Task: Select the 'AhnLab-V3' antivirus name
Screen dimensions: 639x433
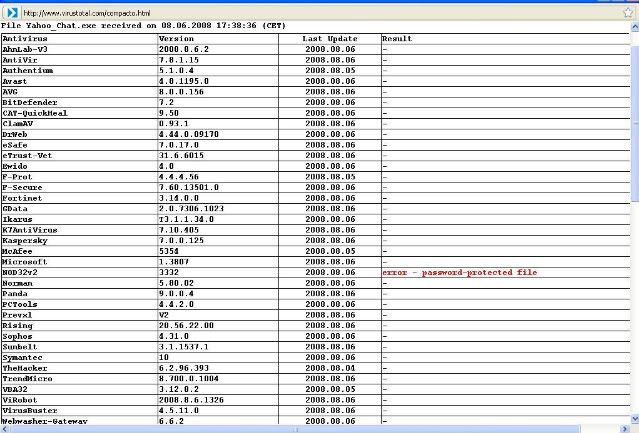Action: pyautogui.click(x=25, y=49)
